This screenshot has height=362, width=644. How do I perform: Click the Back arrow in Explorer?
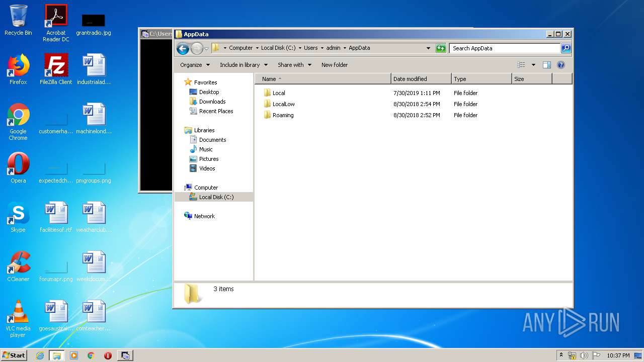click(x=183, y=48)
